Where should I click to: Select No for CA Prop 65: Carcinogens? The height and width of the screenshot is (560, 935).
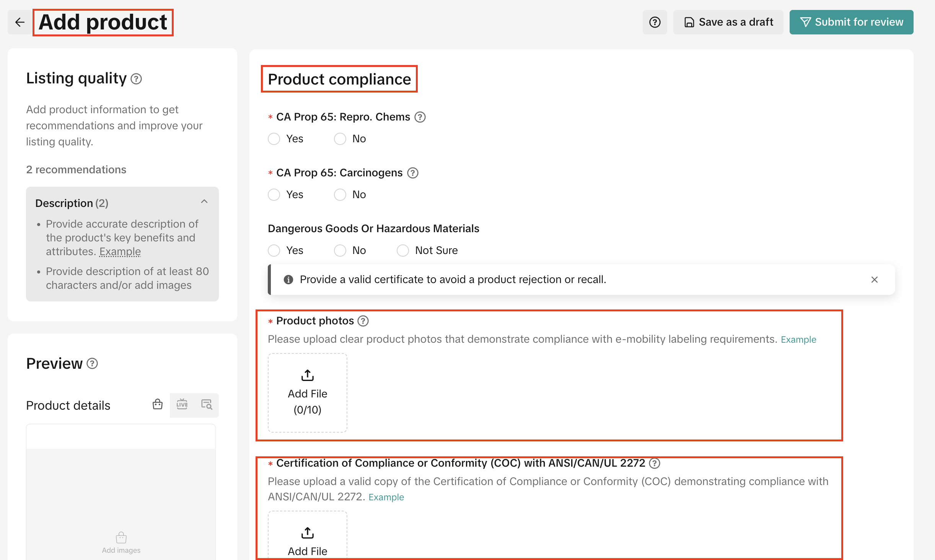[340, 195]
